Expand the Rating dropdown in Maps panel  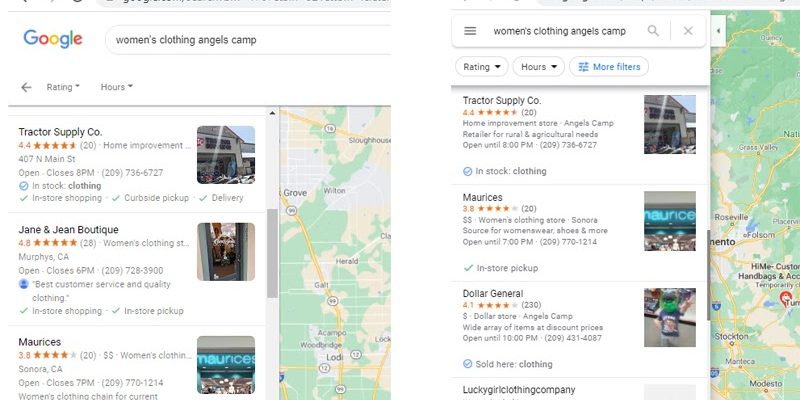coord(482,67)
